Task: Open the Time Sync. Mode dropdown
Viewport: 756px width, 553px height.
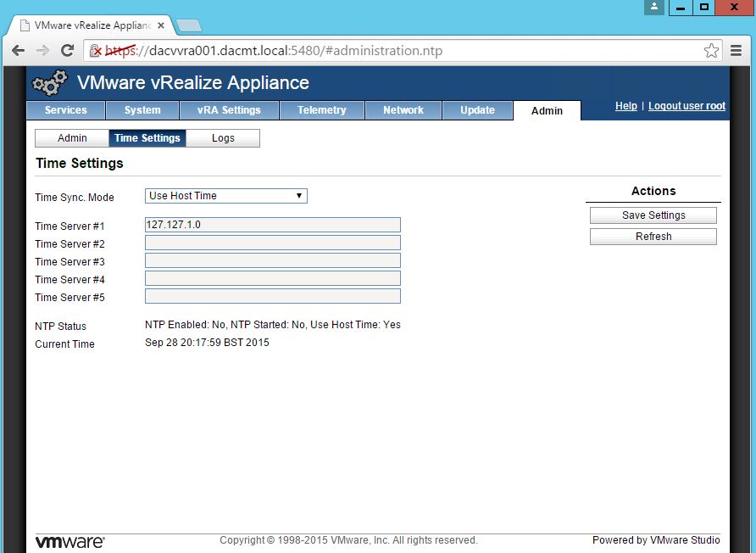Action: (x=226, y=196)
